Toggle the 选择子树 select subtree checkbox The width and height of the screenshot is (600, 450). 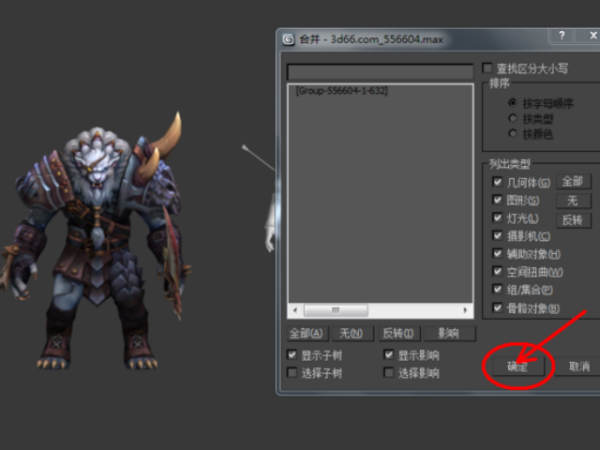(292, 372)
